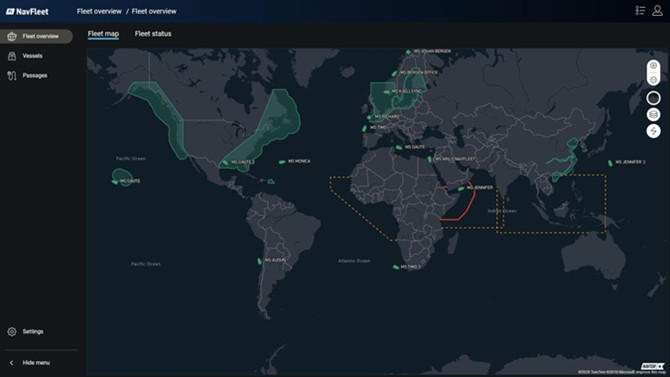
Task: Open the user profile icon
Action: click(657, 11)
